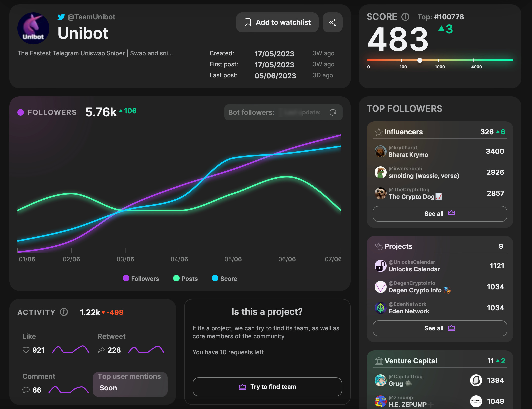Image resolution: width=532 pixels, height=409 pixels.
Task: Click the Projects count 9
Action: (x=501, y=246)
